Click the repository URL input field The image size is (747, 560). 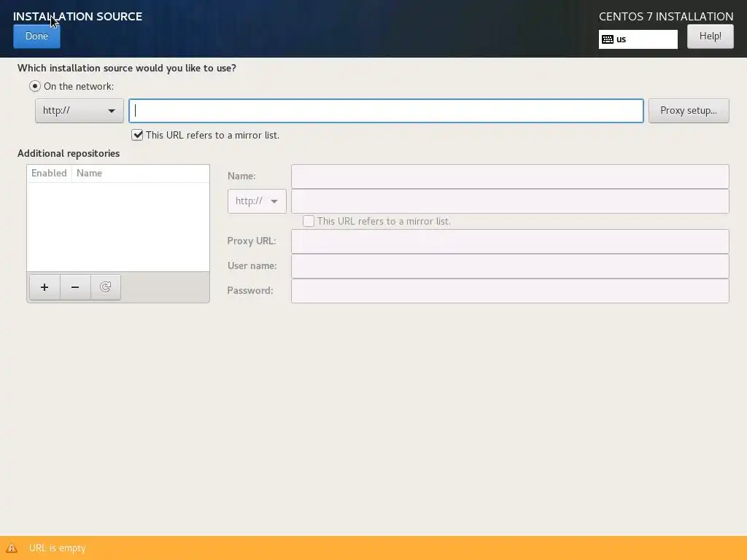click(x=510, y=201)
